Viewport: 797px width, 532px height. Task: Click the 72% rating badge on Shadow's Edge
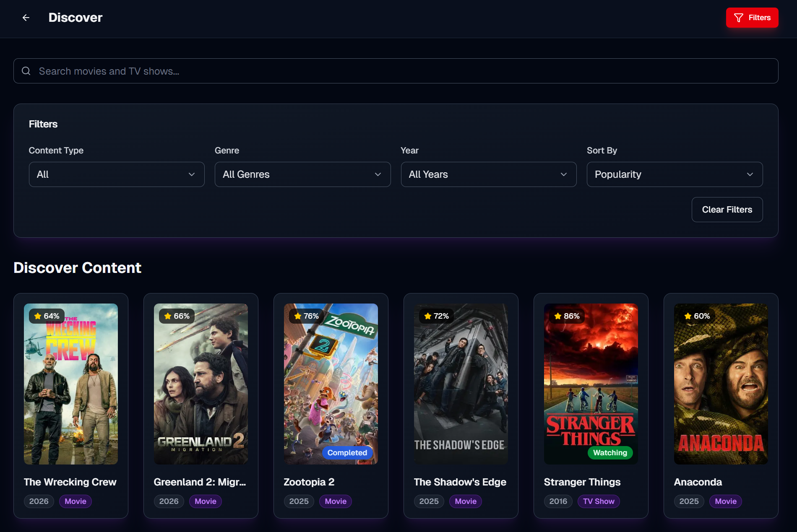(x=436, y=316)
